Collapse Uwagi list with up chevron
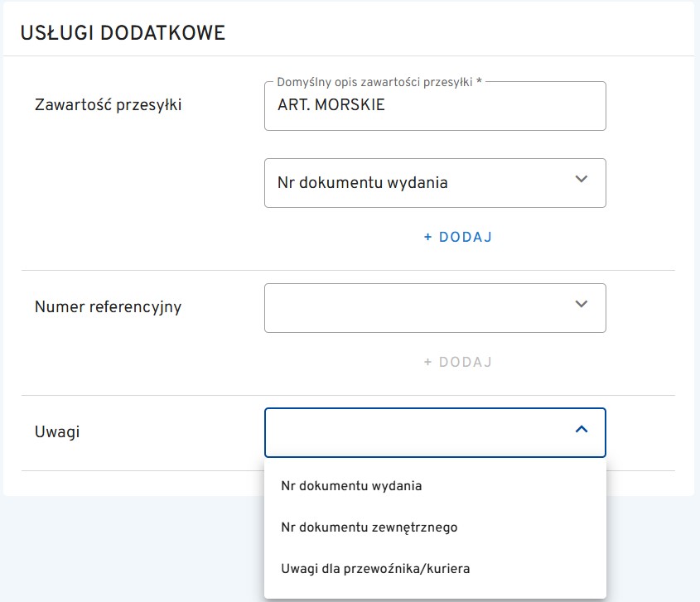The image size is (700, 602). pos(581,429)
